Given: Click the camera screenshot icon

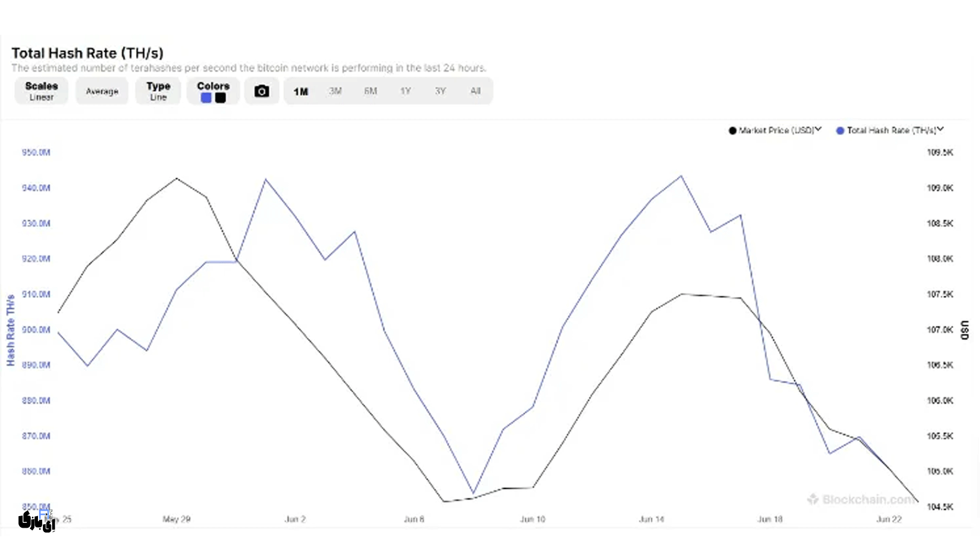Looking at the screenshot, I should pos(262,91).
